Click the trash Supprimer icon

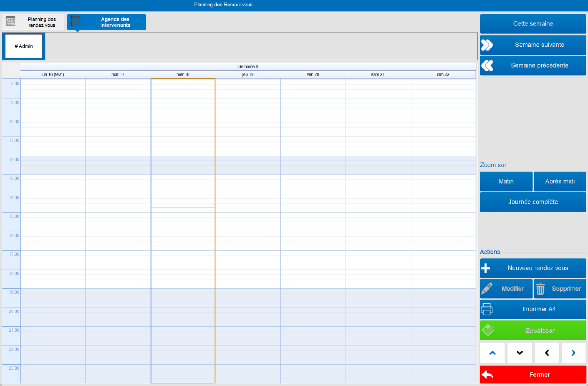(x=540, y=289)
